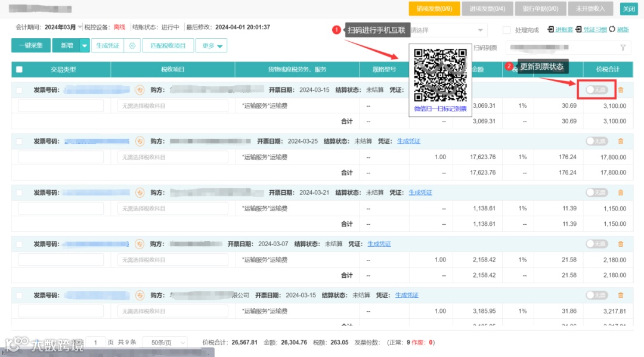The height and width of the screenshot is (357, 644).
Task: Click the 一键采集 button
Action: pos(31,45)
